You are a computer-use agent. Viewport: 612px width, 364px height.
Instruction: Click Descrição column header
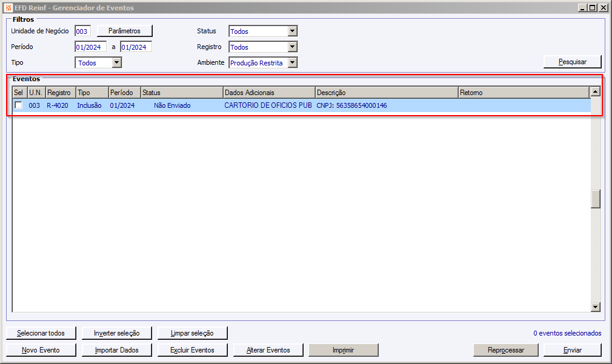(x=387, y=93)
